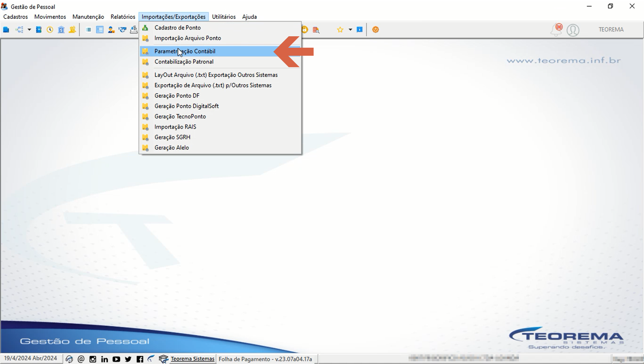The width and height of the screenshot is (644, 364).
Task: Open the Cadastros menu
Action: 15,17
